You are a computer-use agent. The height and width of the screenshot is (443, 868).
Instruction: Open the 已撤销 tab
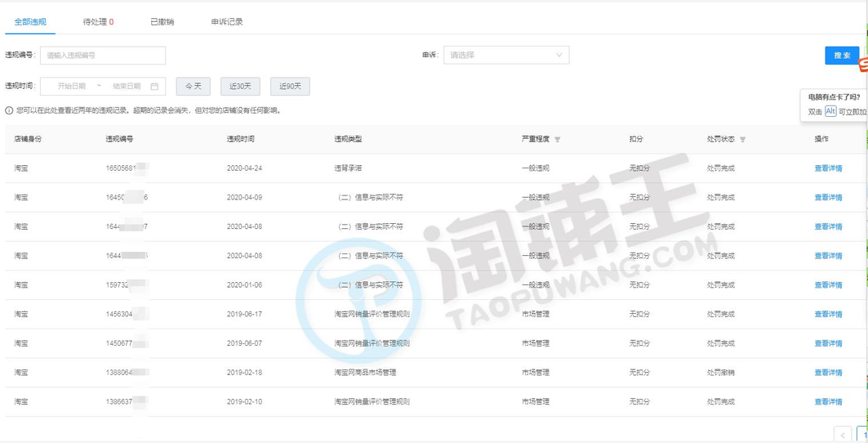pos(162,22)
